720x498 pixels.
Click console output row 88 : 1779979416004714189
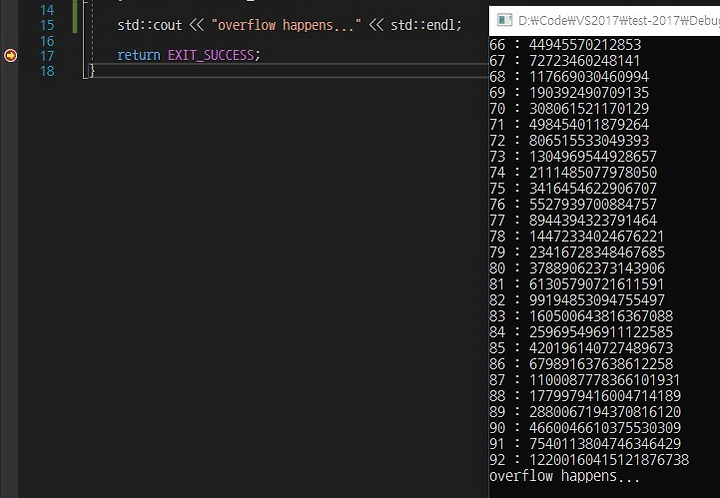coord(585,396)
